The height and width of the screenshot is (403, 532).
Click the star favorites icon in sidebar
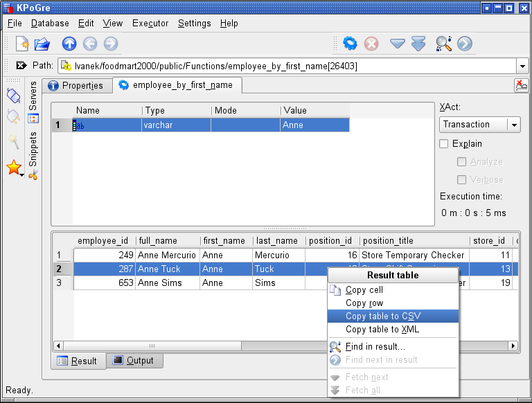pos(14,167)
